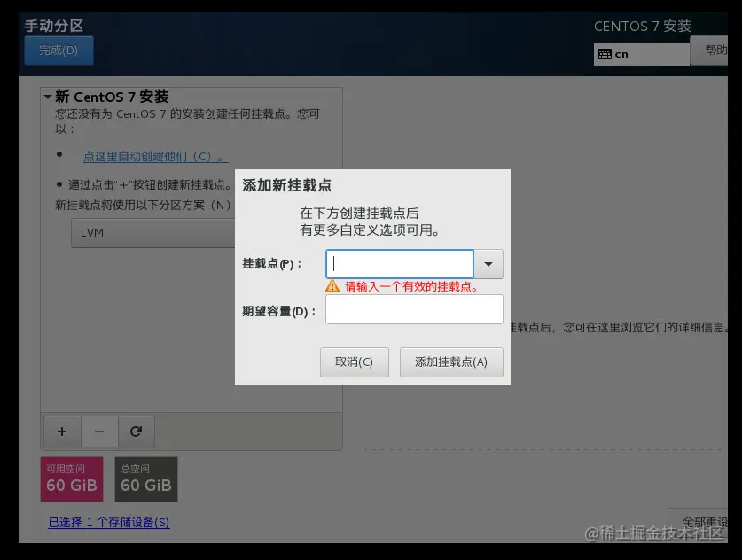Open the 已选择 1 个存储设备(S) link
Image resolution: width=742 pixels, height=560 pixels.
pos(109,522)
